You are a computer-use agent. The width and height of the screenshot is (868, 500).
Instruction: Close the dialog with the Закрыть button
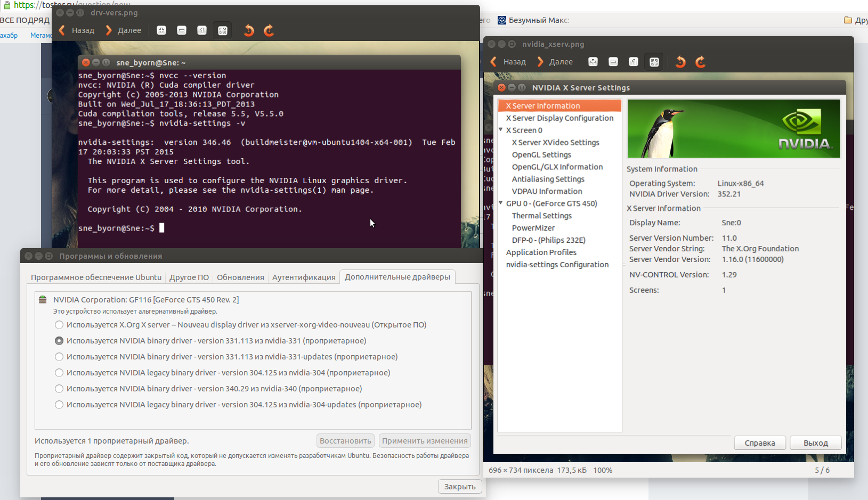pyautogui.click(x=460, y=487)
